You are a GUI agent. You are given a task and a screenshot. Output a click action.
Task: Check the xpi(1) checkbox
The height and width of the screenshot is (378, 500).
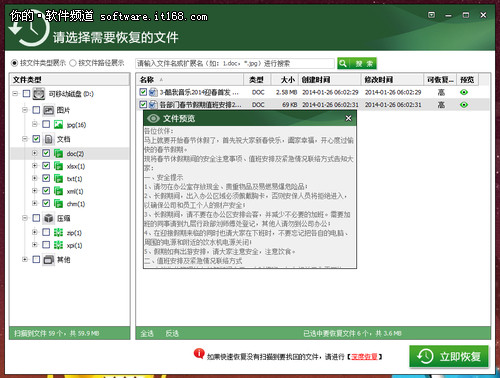46,245
